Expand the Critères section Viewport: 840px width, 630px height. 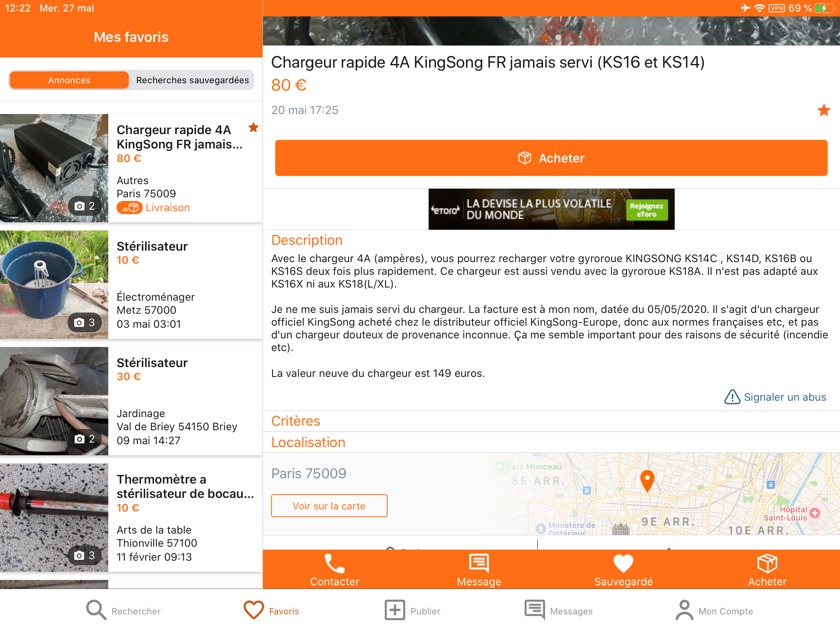coord(551,421)
